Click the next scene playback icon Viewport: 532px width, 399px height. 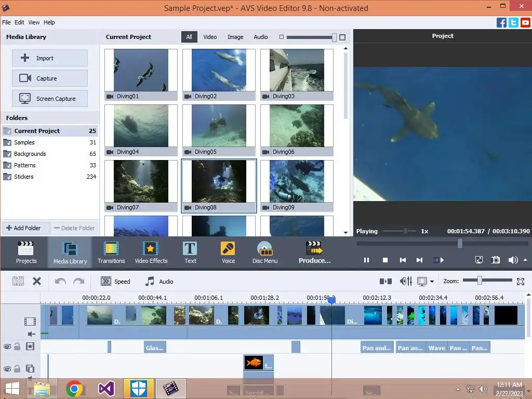tap(438, 260)
